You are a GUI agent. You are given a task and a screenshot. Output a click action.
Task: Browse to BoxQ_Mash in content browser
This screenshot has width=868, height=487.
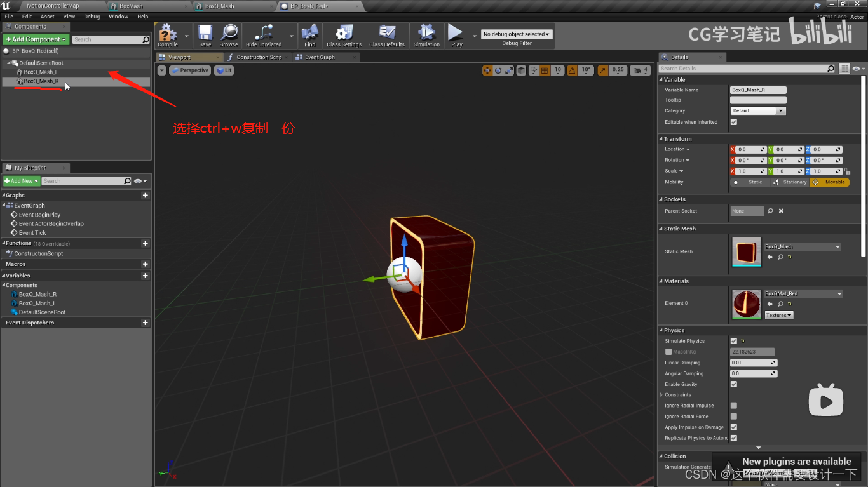[780, 257]
